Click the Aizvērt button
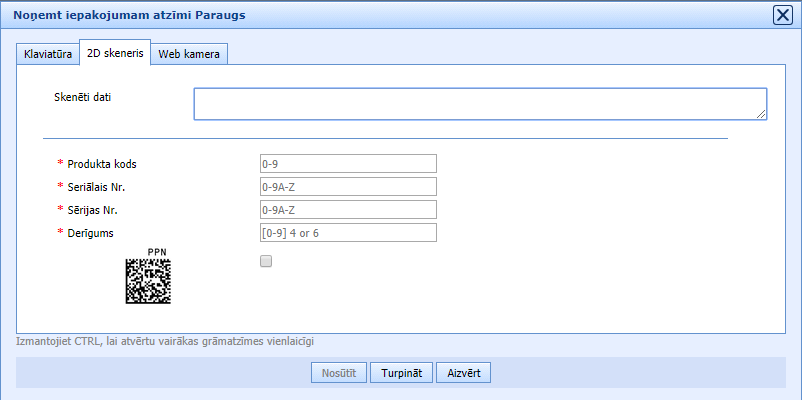 point(463,373)
